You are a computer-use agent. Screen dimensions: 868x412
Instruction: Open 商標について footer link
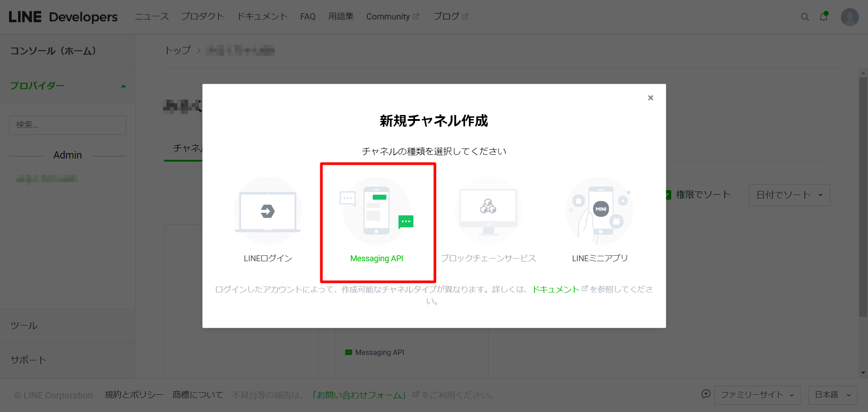click(198, 395)
